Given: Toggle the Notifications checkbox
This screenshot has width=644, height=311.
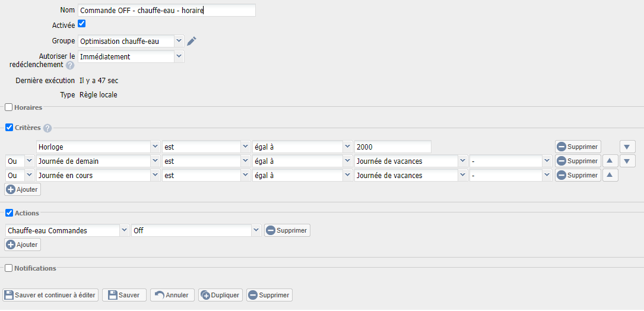Looking at the screenshot, I should [9, 268].
